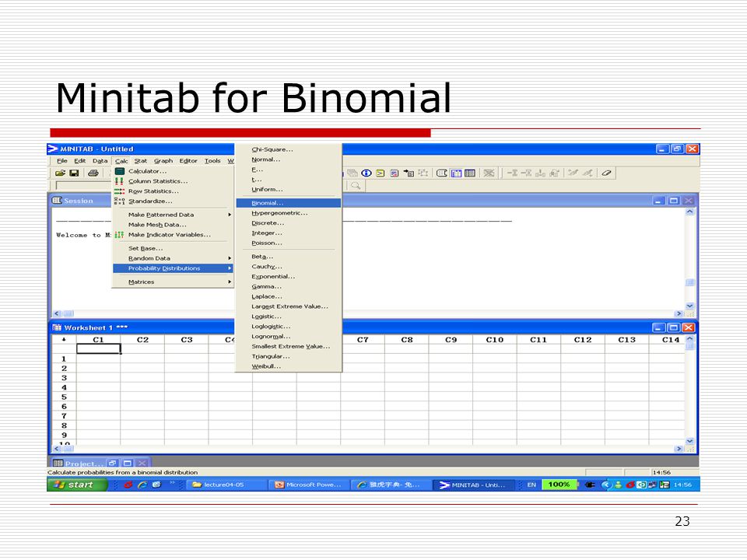Click the Show History Folder toolbar icon
Screen dimensions: 747x560
(x=381, y=173)
